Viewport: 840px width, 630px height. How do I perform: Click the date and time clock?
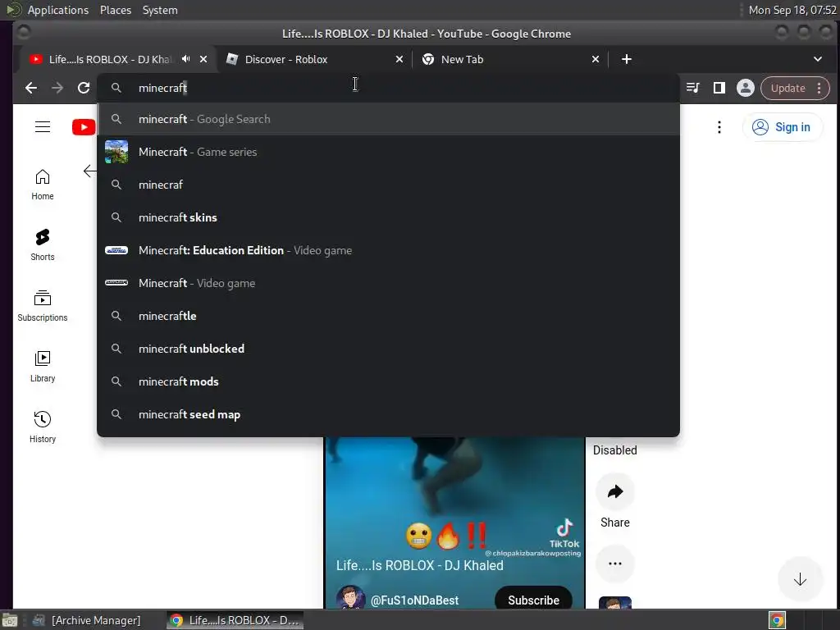click(x=792, y=10)
